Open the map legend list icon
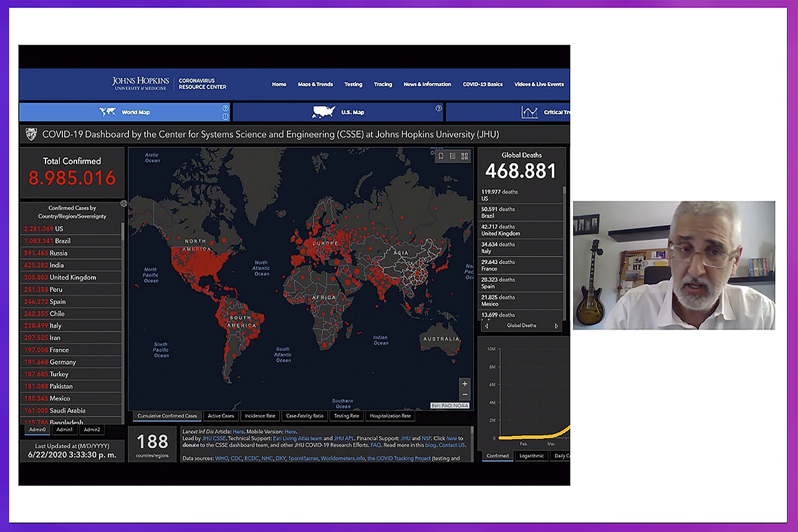The height and width of the screenshot is (532, 798). pyautogui.click(x=453, y=156)
